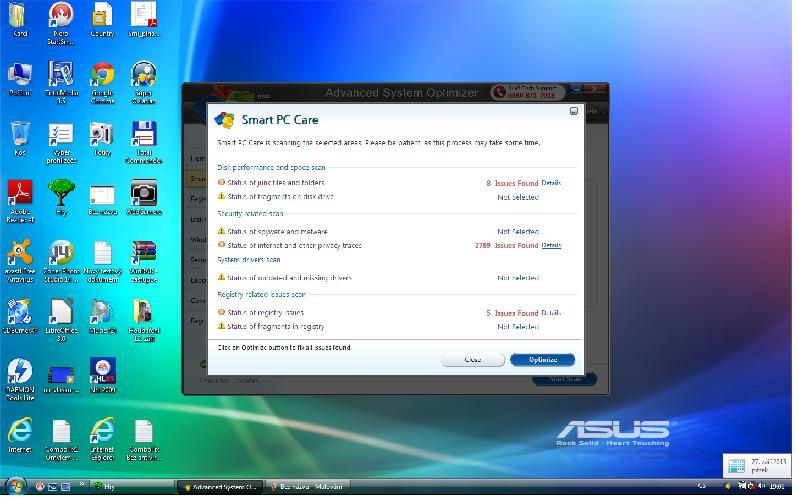Open Nero StartSmart desktop shortcut
The width and height of the screenshot is (798, 498).
[61, 22]
